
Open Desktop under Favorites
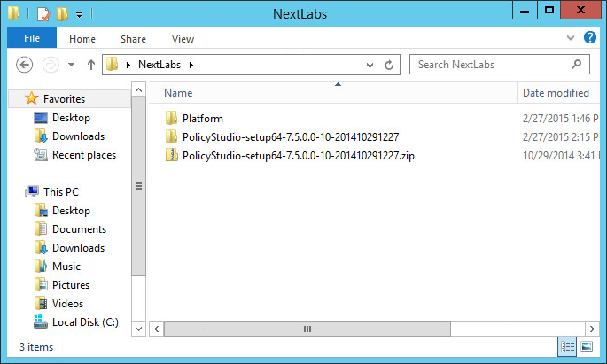click(71, 118)
